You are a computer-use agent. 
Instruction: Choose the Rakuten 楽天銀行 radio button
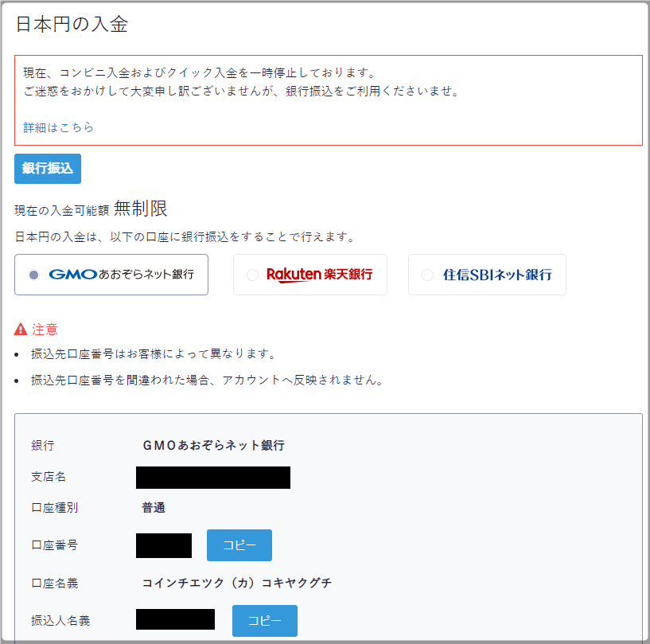(252, 275)
